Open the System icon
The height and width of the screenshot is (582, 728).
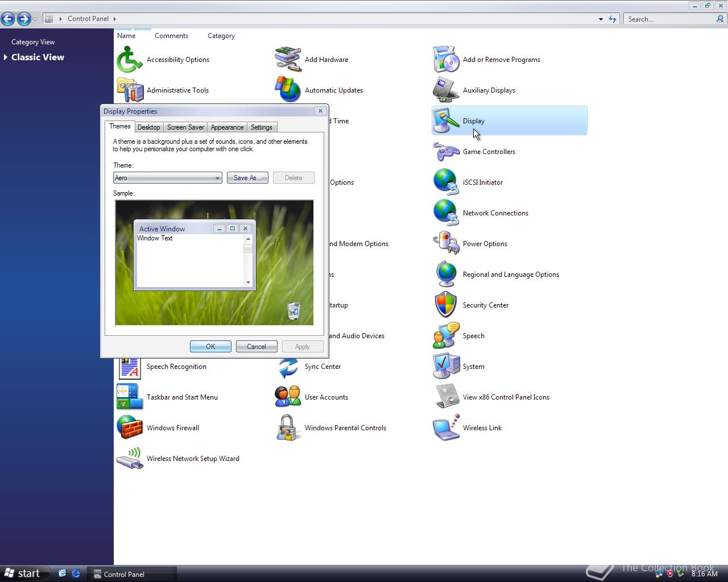[x=446, y=367]
